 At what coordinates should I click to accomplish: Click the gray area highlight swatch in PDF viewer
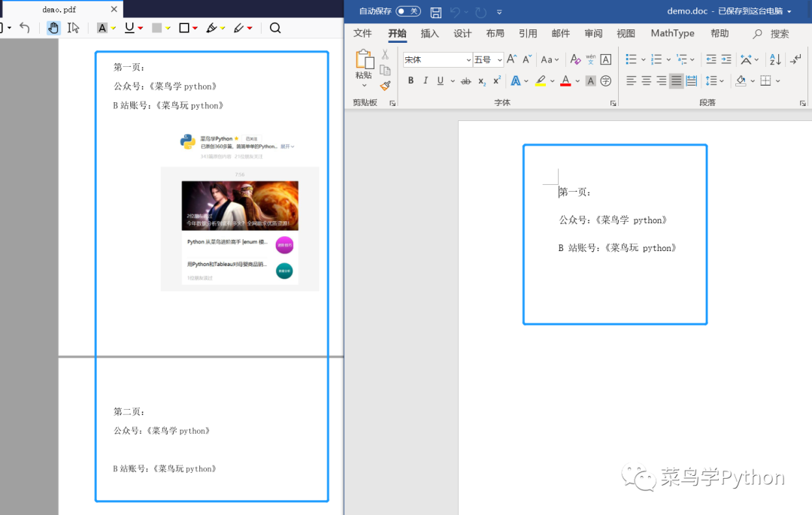tap(156, 28)
